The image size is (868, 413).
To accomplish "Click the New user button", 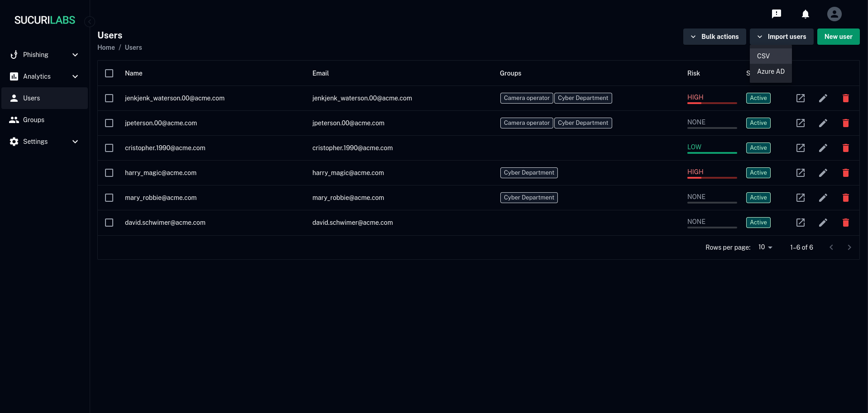I will pyautogui.click(x=838, y=37).
